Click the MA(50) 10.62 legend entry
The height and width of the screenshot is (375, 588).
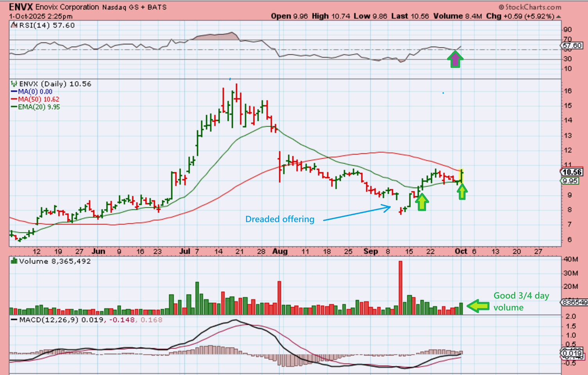39,99
